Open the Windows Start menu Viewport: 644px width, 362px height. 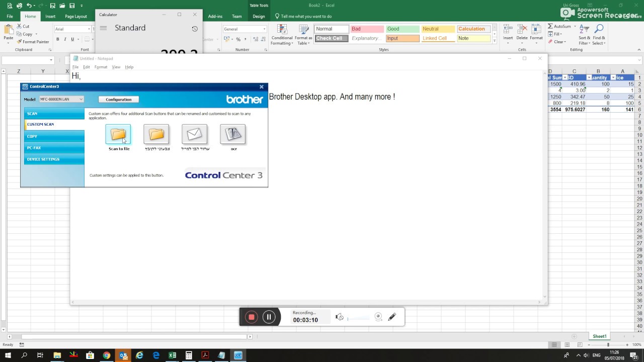(x=8, y=355)
